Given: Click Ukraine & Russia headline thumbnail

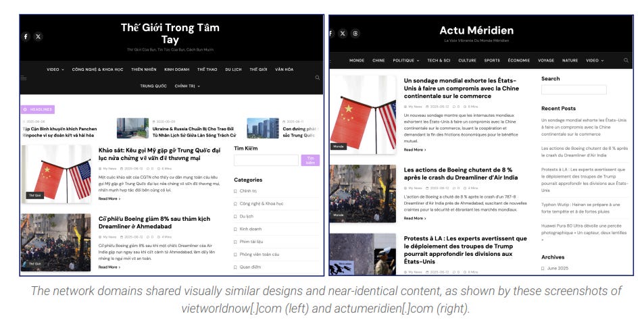Looking at the screenshot, I should (x=132, y=128).
